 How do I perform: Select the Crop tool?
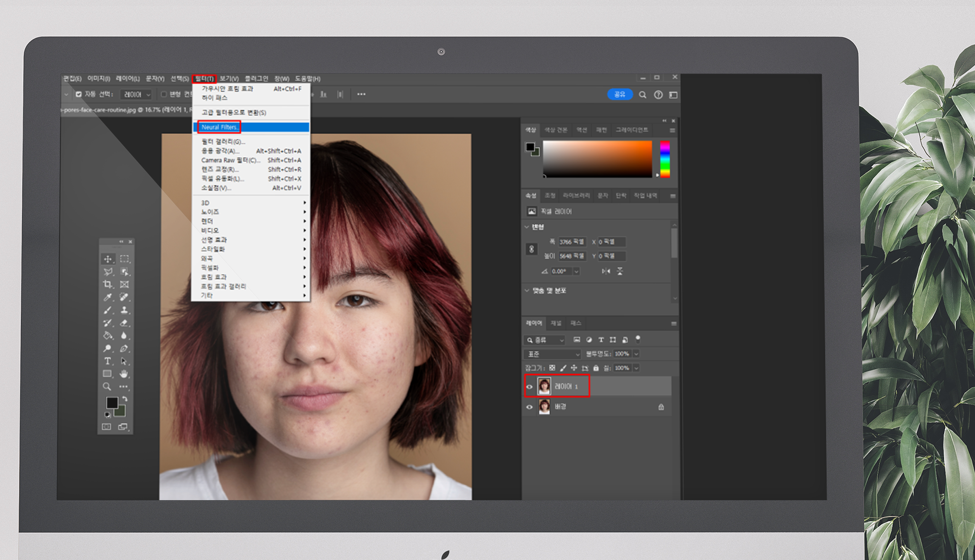pos(108,284)
